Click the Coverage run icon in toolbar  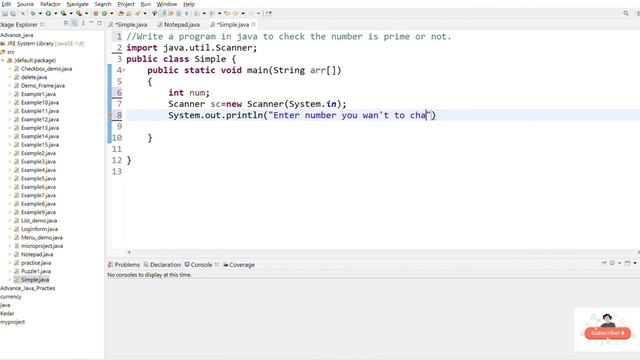click(x=63, y=13)
